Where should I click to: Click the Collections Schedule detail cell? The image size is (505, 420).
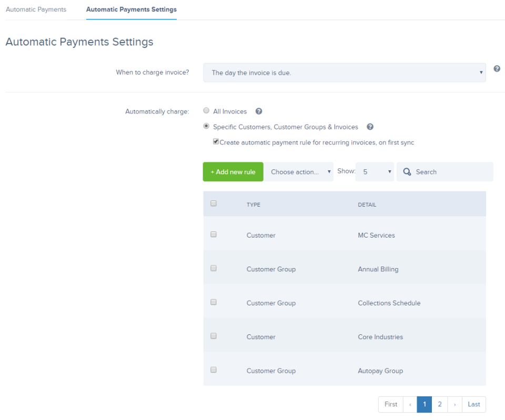389,303
